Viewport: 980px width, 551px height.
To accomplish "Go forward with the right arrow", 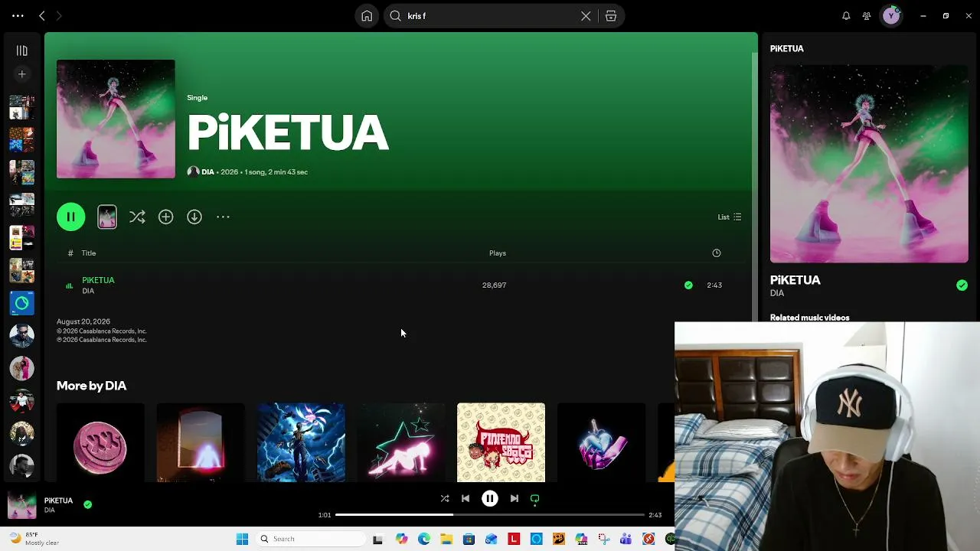I will coord(59,16).
